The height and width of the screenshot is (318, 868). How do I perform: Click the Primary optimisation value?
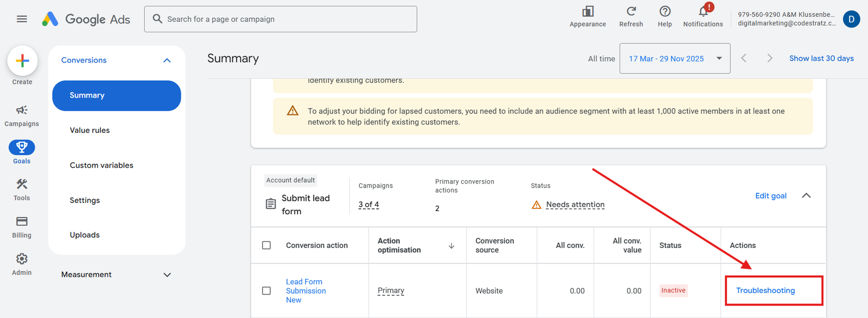click(391, 290)
